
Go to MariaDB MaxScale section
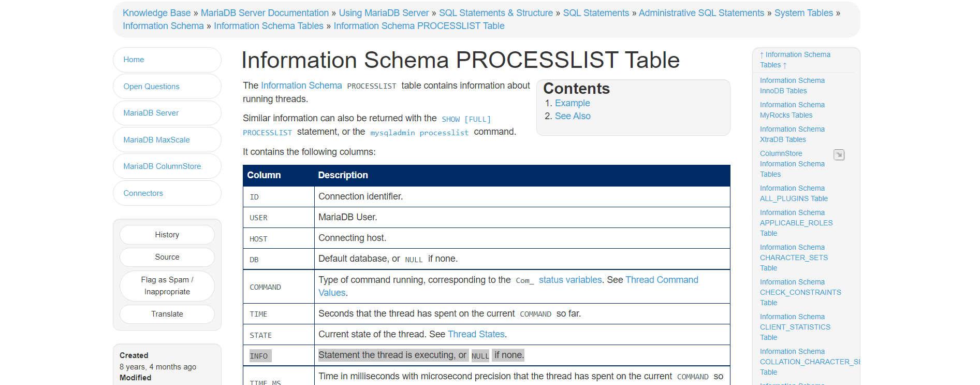click(x=167, y=140)
